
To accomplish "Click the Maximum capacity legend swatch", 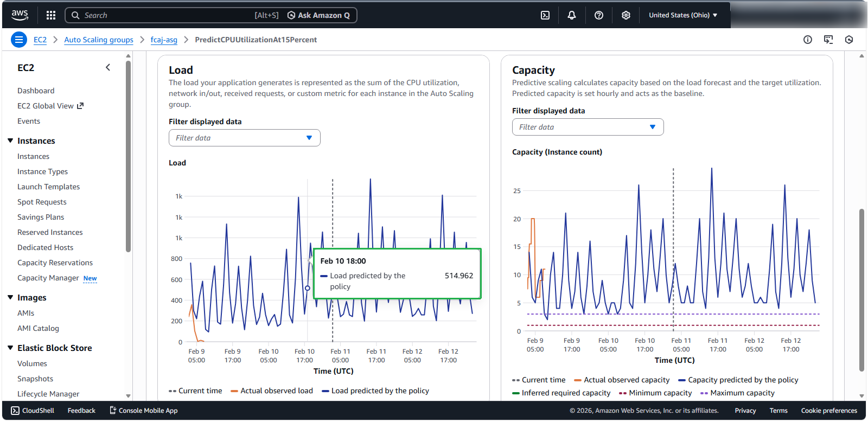I will coord(704,393).
